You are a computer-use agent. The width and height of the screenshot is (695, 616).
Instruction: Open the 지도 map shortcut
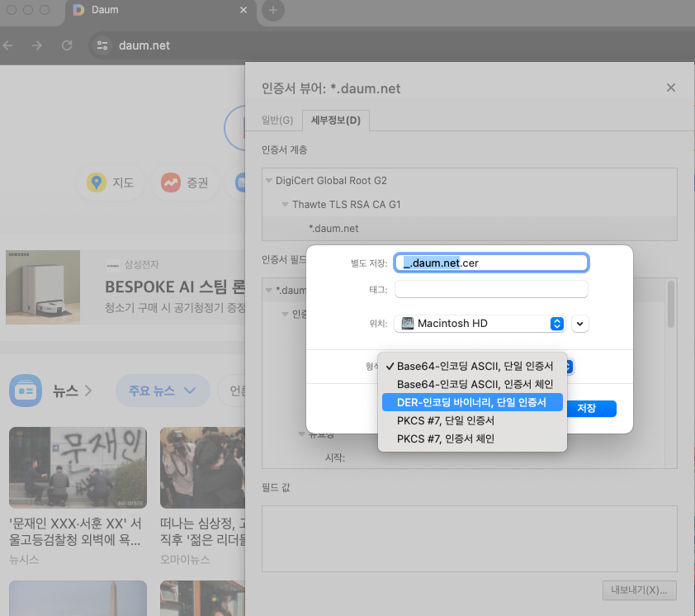(111, 182)
